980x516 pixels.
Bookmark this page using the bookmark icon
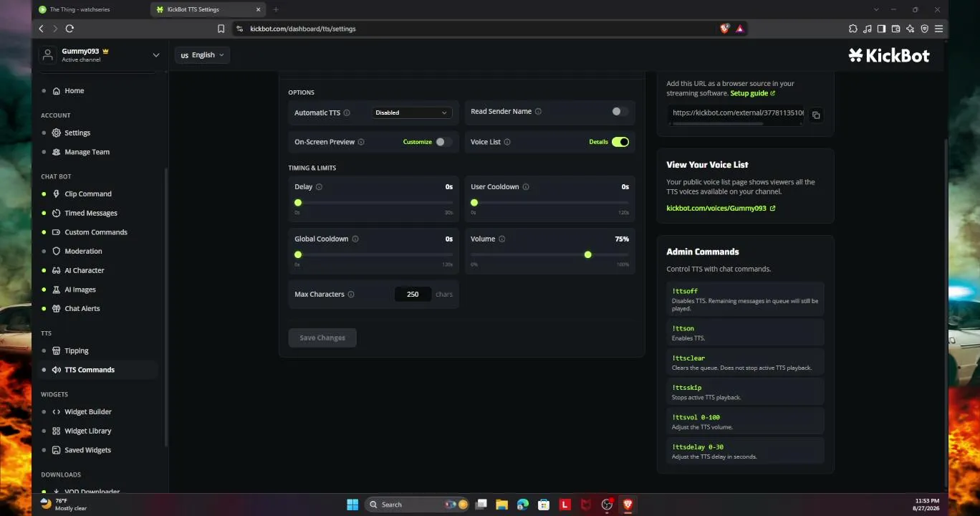coord(221,29)
